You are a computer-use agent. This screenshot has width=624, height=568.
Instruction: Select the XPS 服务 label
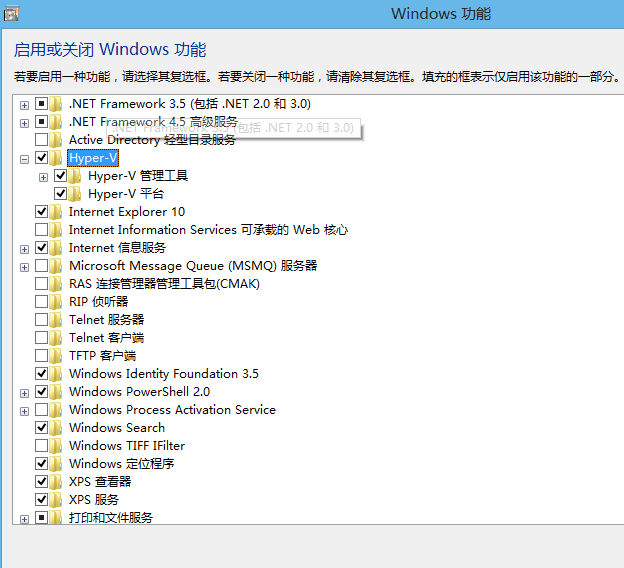94,500
